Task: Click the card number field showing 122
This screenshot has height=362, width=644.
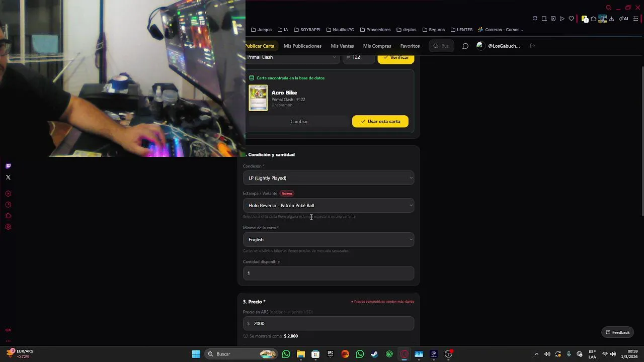Action: (x=359, y=57)
